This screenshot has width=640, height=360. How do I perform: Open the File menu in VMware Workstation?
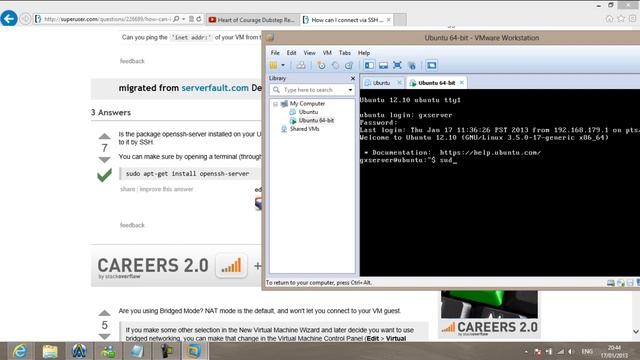[275, 53]
